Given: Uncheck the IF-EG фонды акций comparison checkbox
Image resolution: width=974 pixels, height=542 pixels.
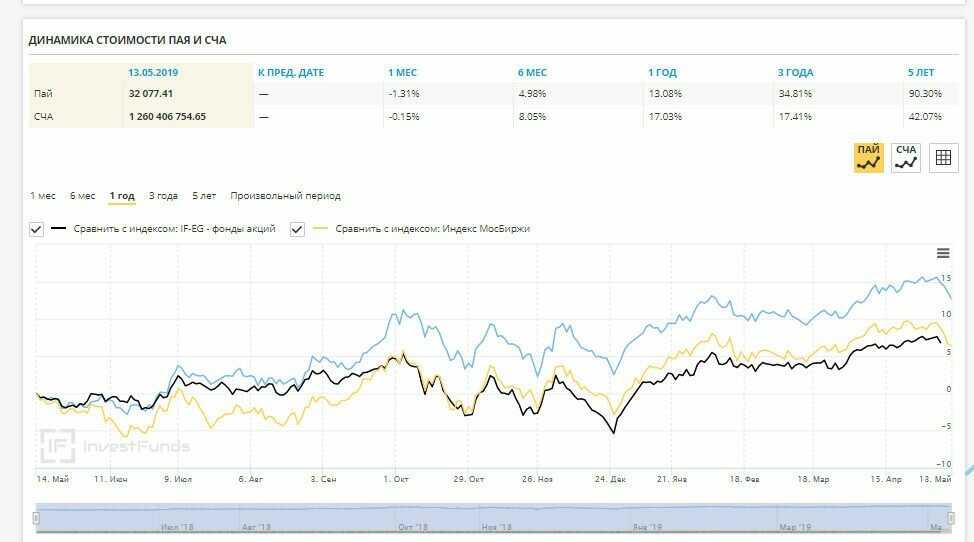Looking at the screenshot, I should click(37, 229).
